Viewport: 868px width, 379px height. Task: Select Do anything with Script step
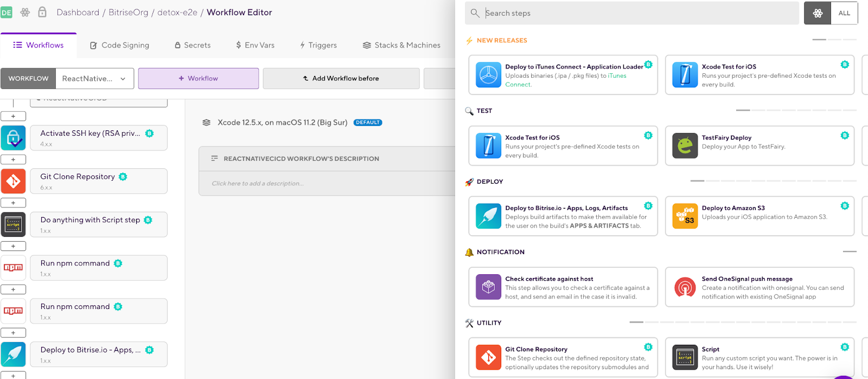coord(99,225)
